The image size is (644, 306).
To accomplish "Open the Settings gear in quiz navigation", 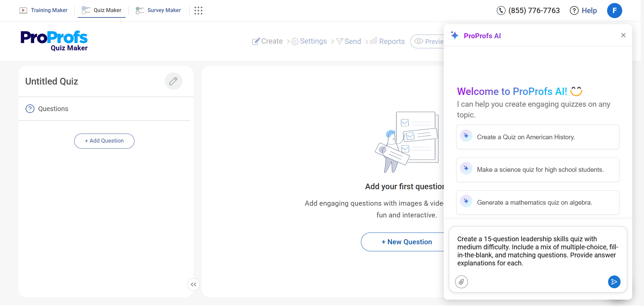I will tap(295, 41).
